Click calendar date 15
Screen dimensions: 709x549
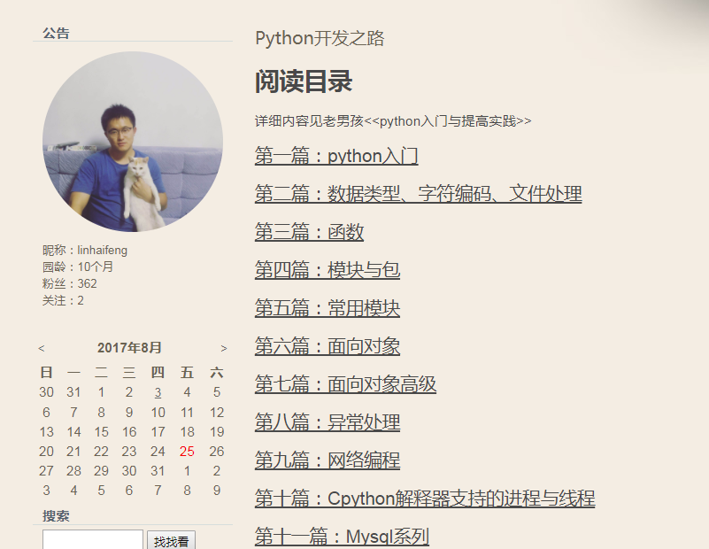click(101, 432)
